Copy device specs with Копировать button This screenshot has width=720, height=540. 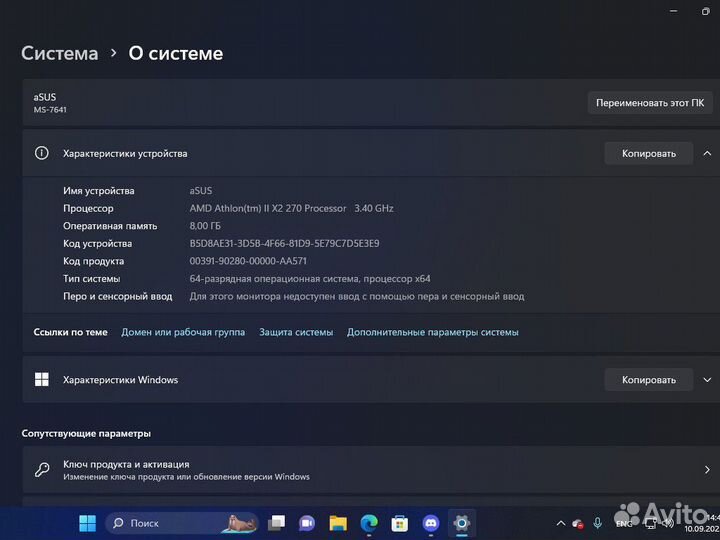click(648, 153)
